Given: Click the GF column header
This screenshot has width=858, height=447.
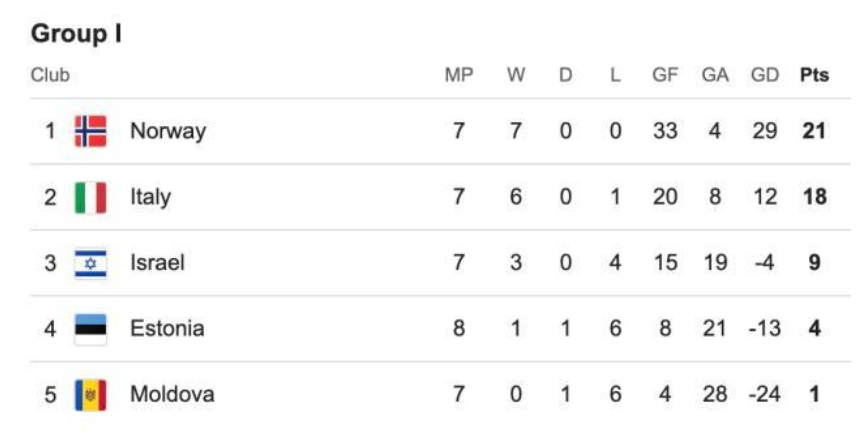Looking at the screenshot, I should 665,75.
